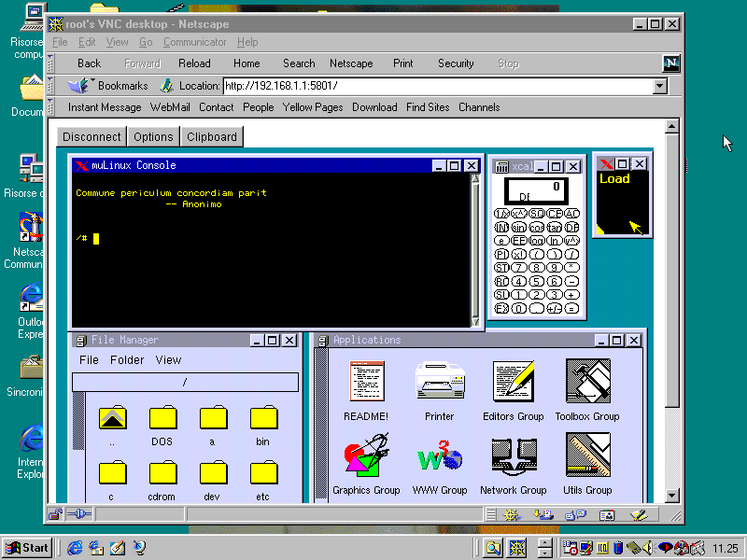Screen dimensions: 747x560
Task: Open the Windows Start menu
Action: (27, 548)
